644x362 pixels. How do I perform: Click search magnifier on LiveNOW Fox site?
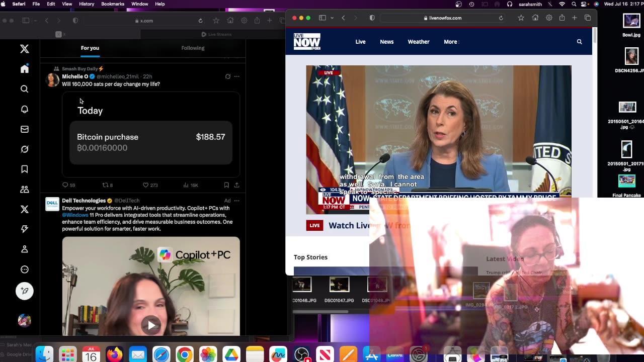(x=579, y=42)
